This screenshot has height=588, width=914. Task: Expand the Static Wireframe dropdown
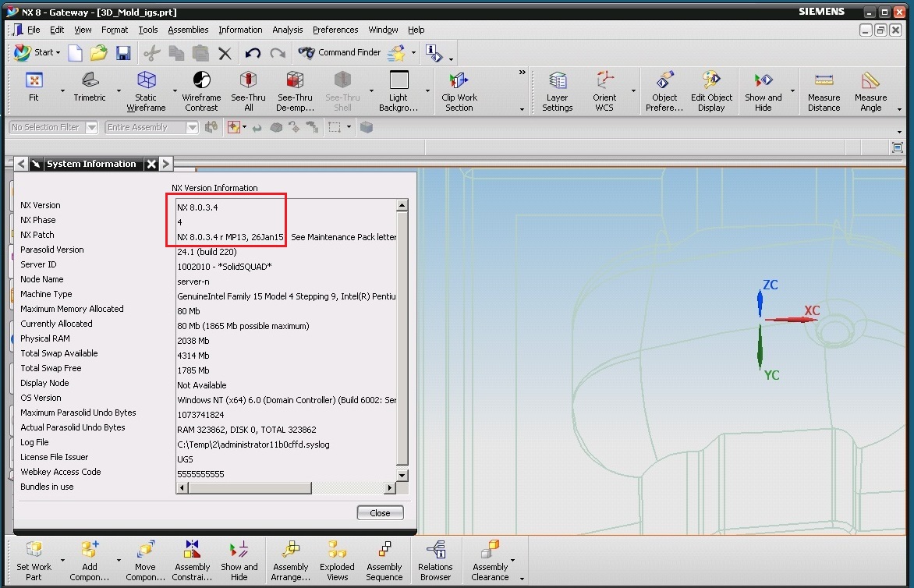coord(174,91)
